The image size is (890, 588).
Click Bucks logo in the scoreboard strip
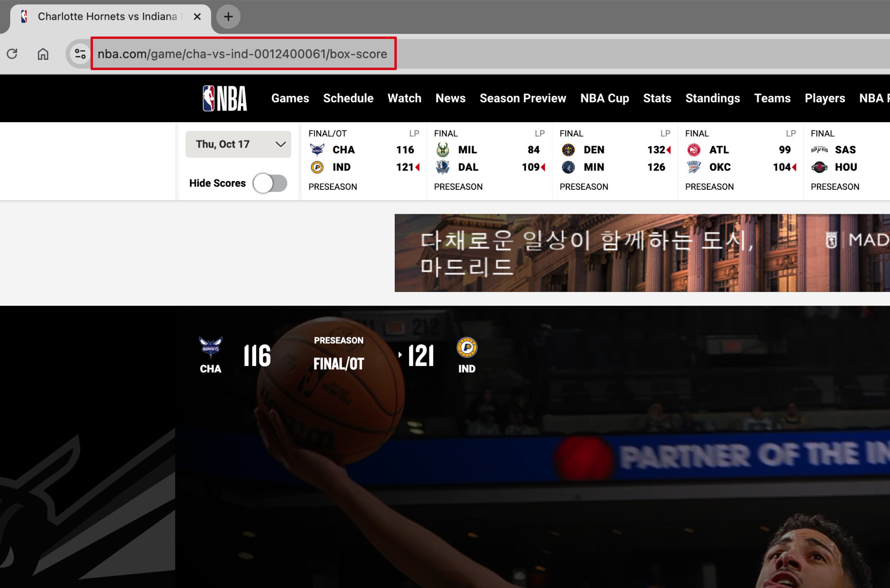443,150
